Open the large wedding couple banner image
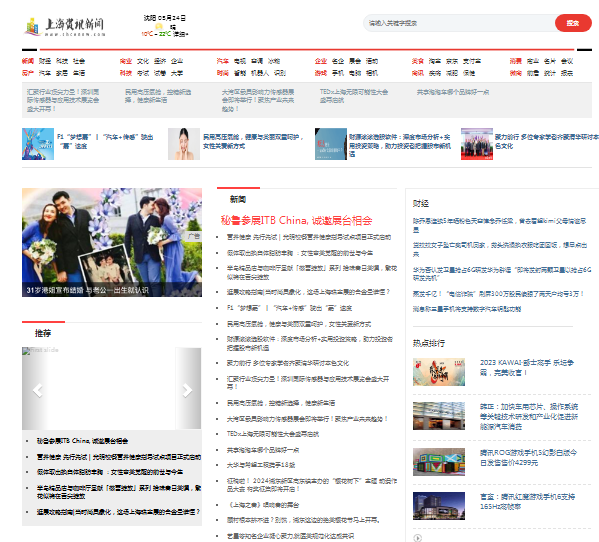 pyautogui.click(x=112, y=242)
